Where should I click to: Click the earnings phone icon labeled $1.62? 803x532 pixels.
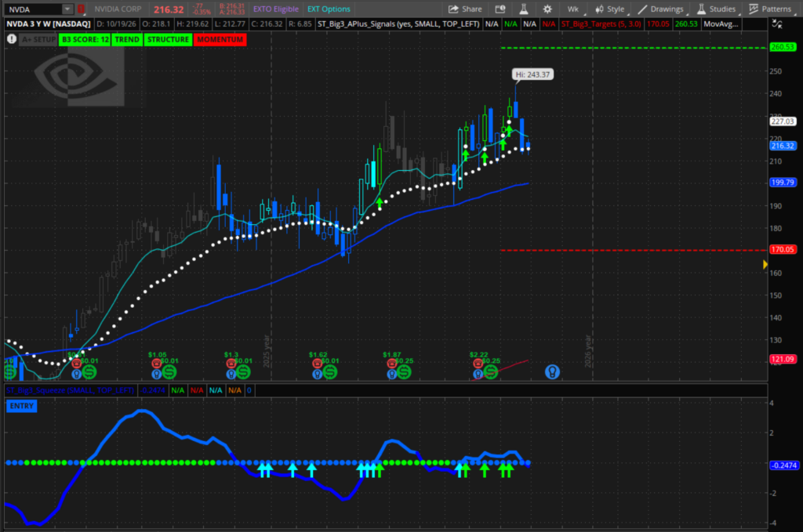[318, 364]
